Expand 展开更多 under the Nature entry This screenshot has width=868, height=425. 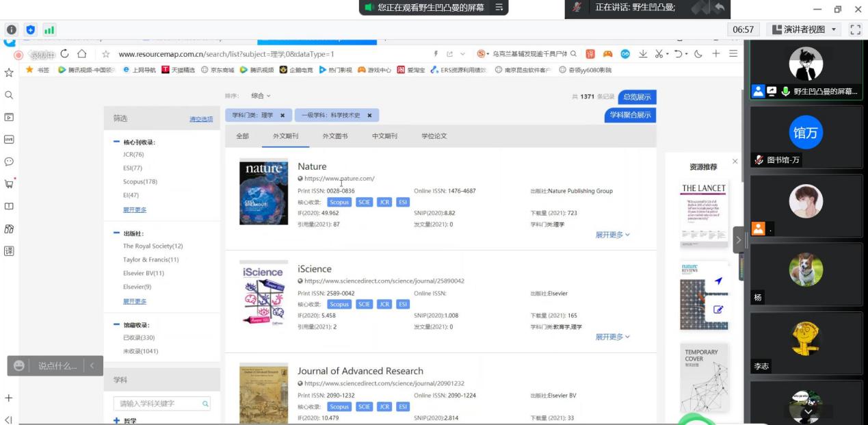pos(612,235)
